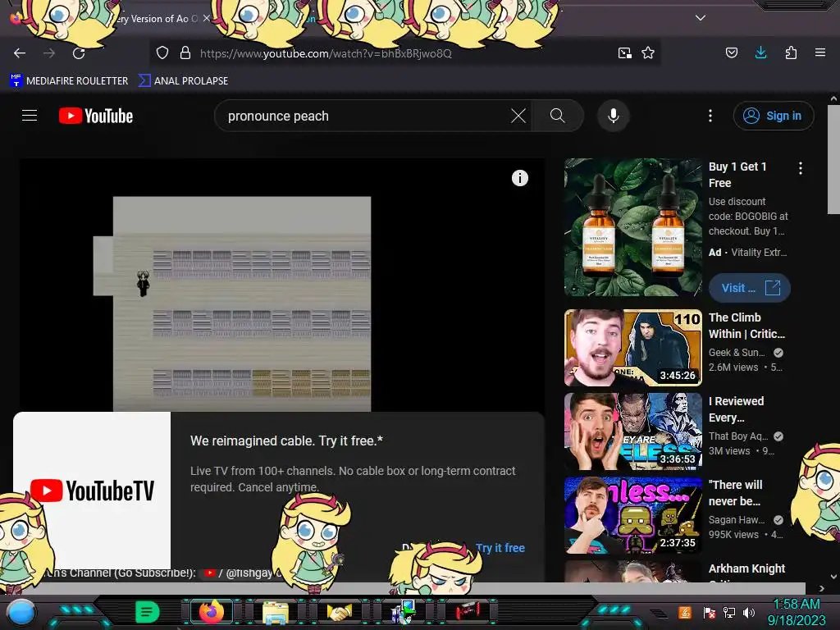Open Geek & Sundry channel name
840x630 pixels.
coord(737,353)
